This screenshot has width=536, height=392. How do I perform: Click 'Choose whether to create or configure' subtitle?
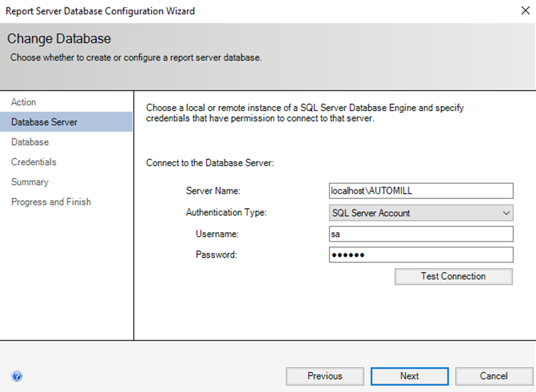[x=136, y=57]
